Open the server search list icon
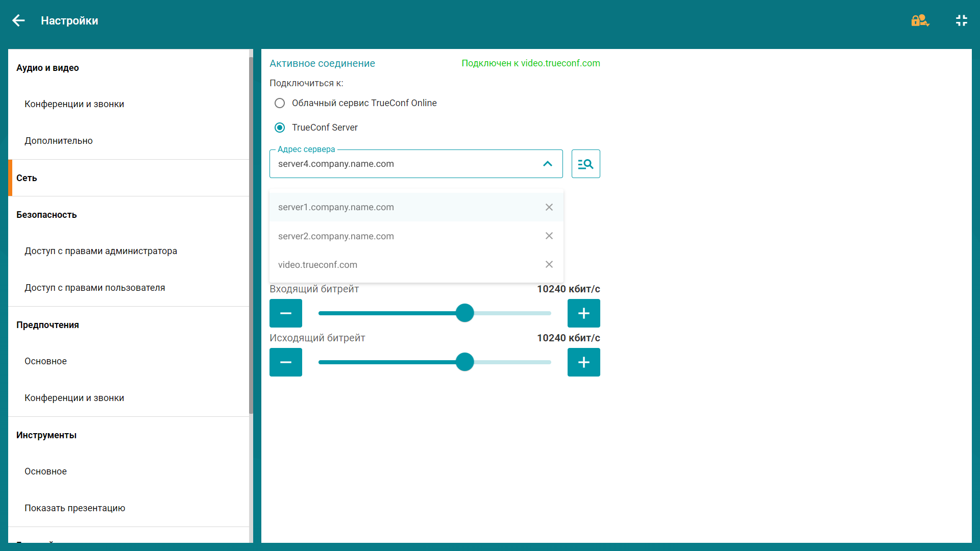This screenshot has height=551, width=980. [x=585, y=164]
